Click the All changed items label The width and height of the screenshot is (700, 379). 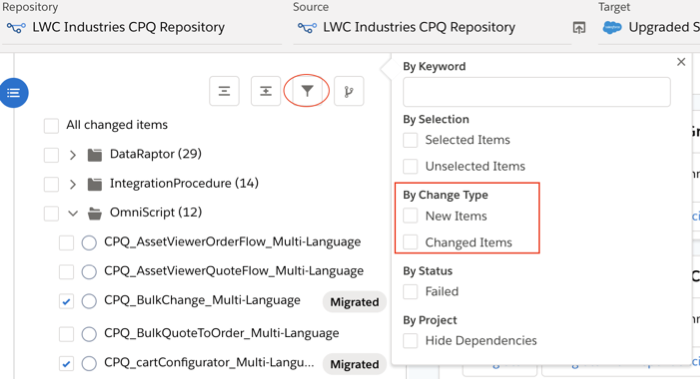pyautogui.click(x=117, y=125)
